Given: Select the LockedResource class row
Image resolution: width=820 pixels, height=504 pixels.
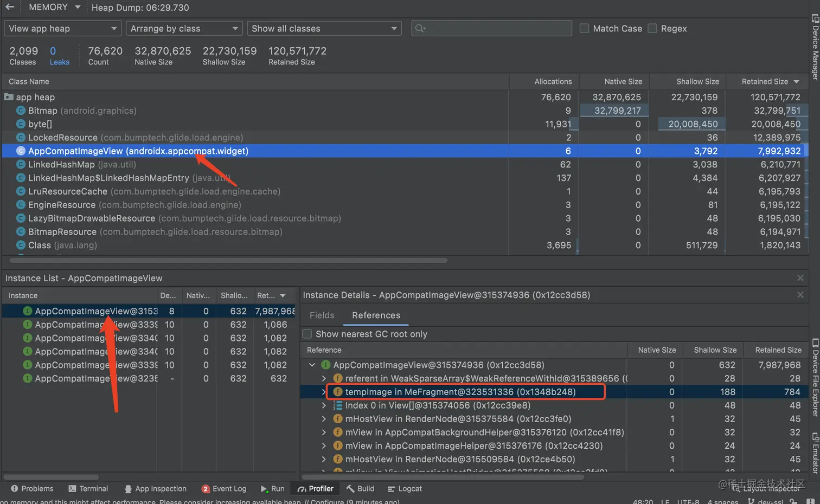Looking at the screenshot, I should click(x=404, y=138).
